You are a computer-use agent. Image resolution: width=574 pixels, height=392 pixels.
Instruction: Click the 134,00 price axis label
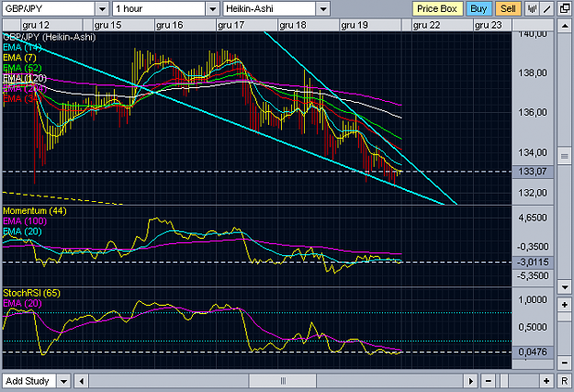533,151
